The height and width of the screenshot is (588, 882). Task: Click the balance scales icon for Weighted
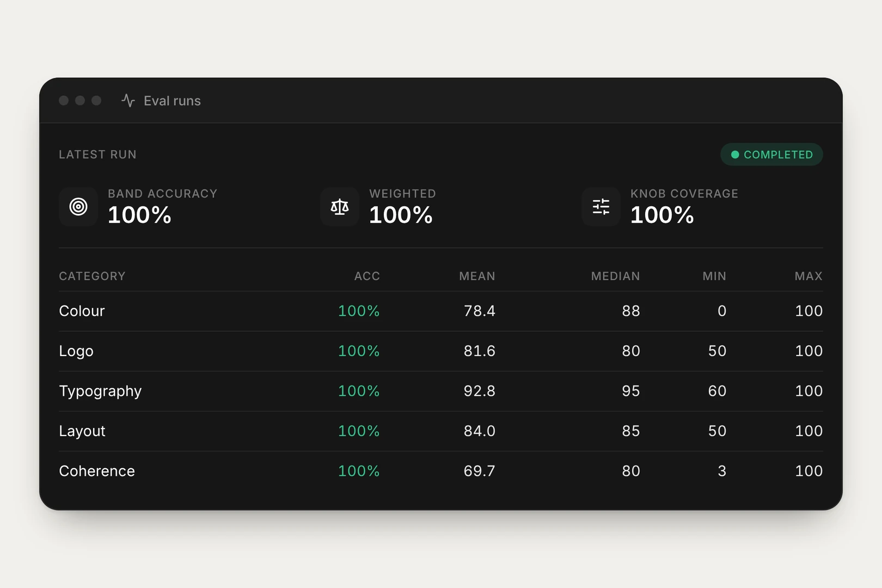(340, 207)
